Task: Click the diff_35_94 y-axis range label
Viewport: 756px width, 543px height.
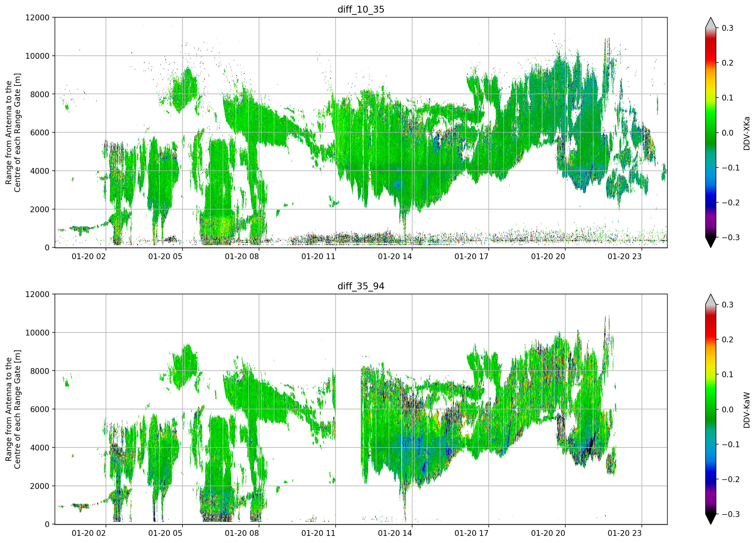Action: pyautogui.click(x=13, y=409)
